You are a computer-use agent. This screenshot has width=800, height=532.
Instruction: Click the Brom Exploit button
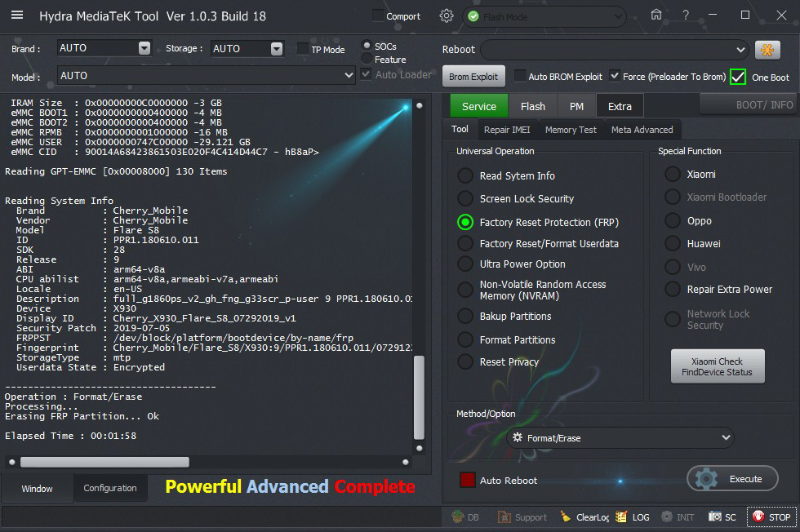[473, 77]
